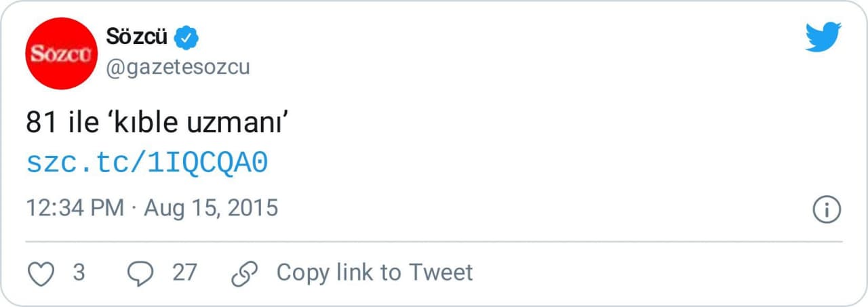Click the like count 3
Screen dimensions: 868x307
(x=79, y=272)
